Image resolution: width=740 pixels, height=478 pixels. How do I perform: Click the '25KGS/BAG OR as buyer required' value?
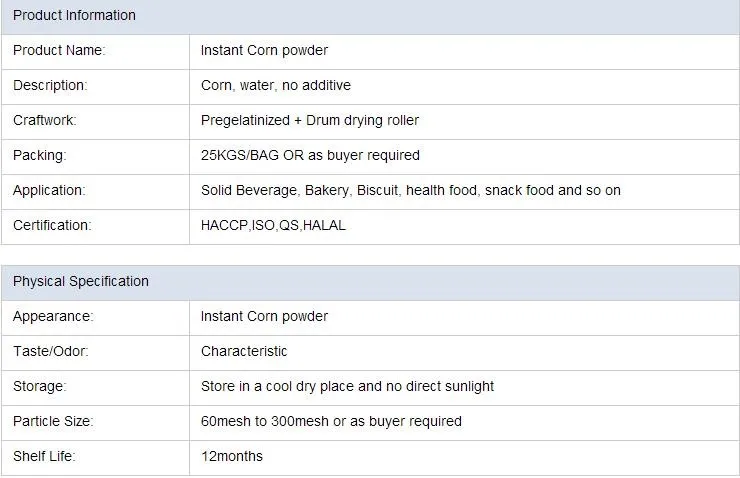[310, 155]
